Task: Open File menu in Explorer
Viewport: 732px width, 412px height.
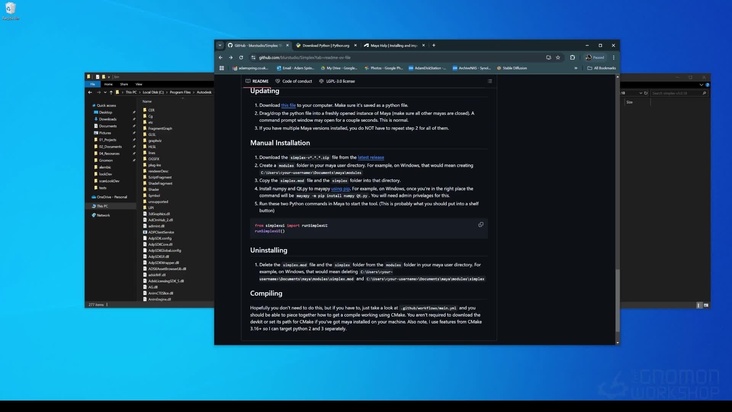Action: click(92, 82)
